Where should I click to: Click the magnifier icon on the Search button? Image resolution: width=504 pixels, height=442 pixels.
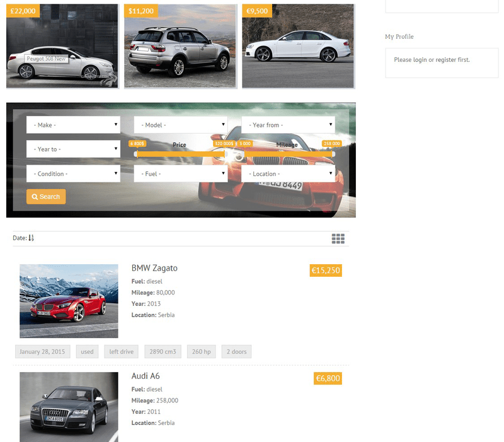pos(35,196)
